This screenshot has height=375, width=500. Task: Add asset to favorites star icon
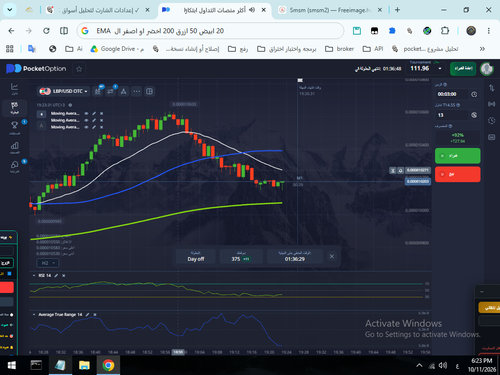[x=79, y=69]
